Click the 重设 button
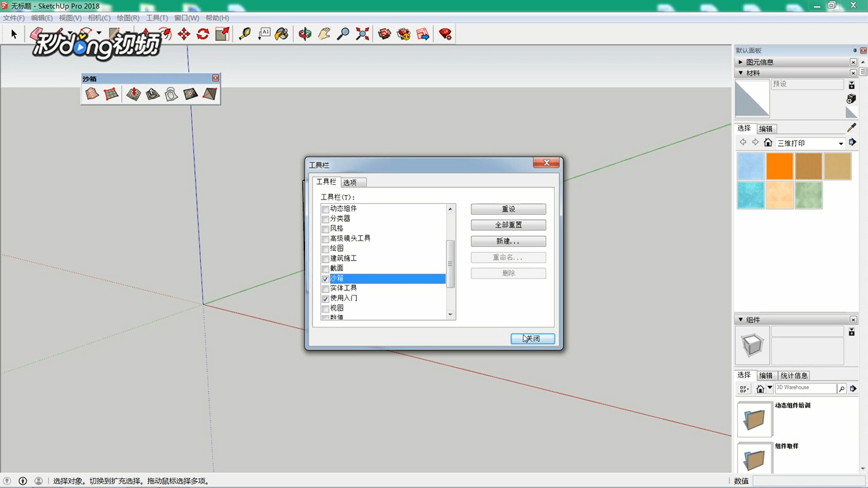Viewport: 868px width, 488px height. point(508,209)
